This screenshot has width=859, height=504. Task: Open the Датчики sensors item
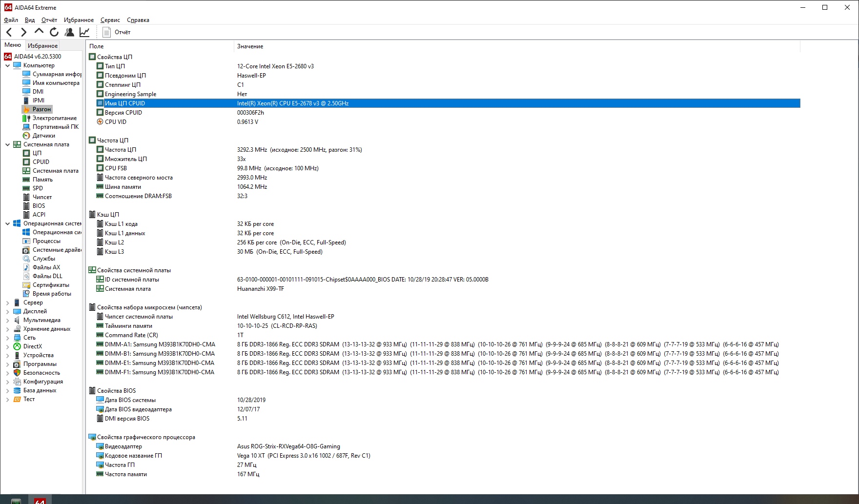coord(39,136)
